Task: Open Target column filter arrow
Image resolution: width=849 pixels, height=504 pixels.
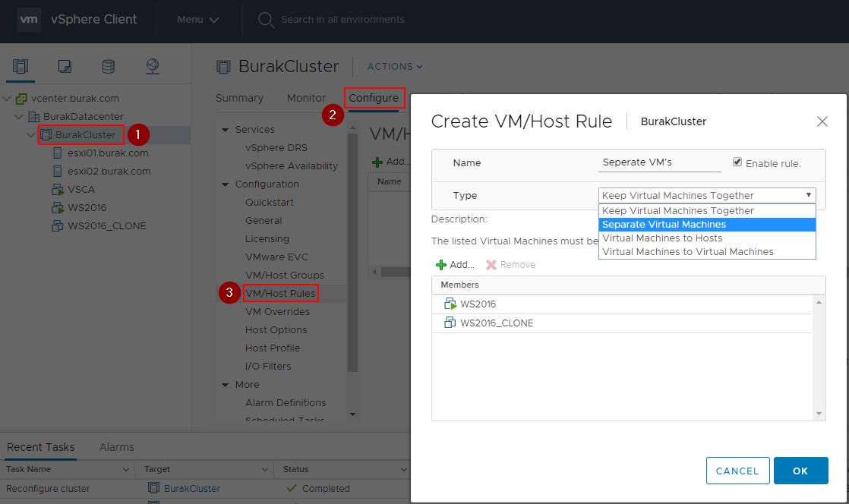Action: (x=265, y=469)
